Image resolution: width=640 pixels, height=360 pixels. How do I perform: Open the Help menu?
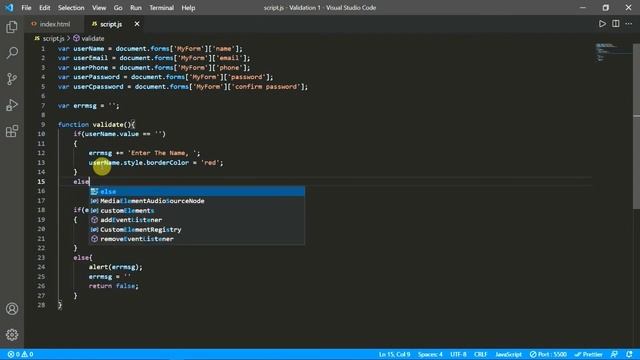(188, 8)
